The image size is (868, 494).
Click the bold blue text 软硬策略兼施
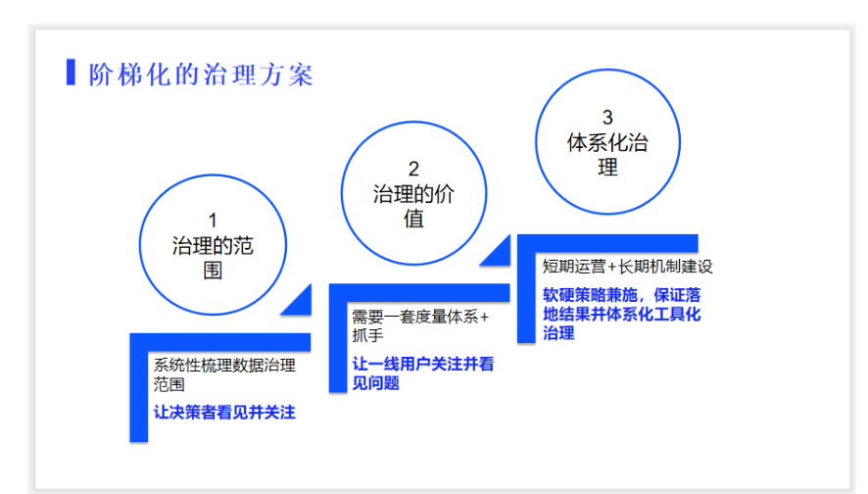590,295
